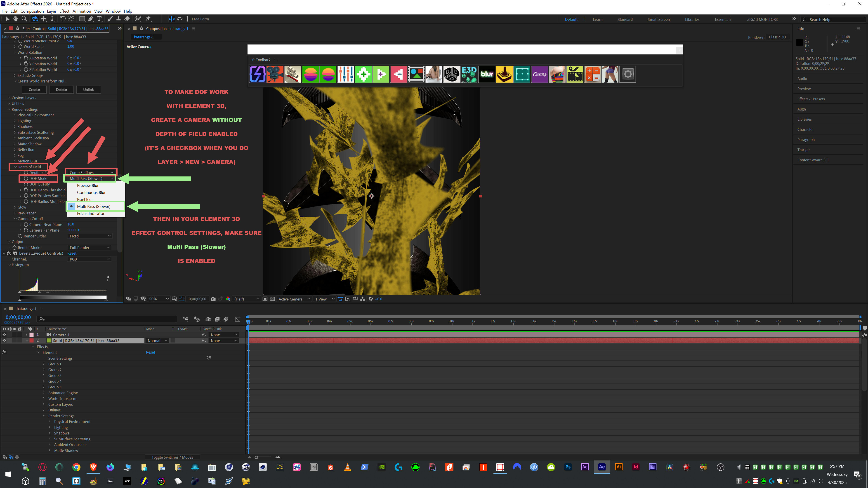Select the Rotation tool
The width and height of the screenshot is (868, 488).
pyautogui.click(x=63, y=19)
